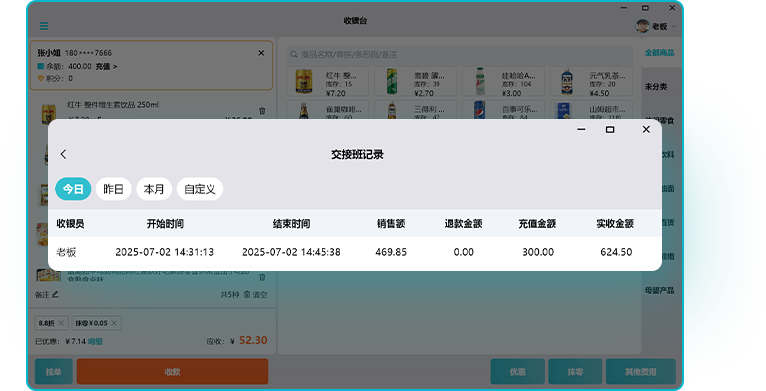Open 充值 for customer balance
The height and width of the screenshot is (391, 766).
tap(106, 66)
